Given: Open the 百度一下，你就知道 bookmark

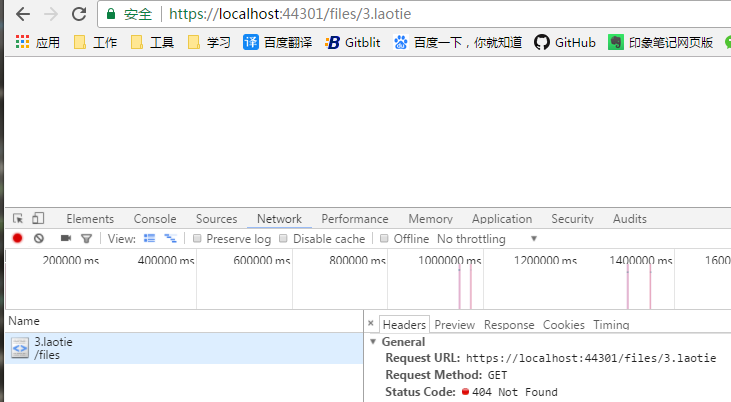Looking at the screenshot, I should click(457, 42).
